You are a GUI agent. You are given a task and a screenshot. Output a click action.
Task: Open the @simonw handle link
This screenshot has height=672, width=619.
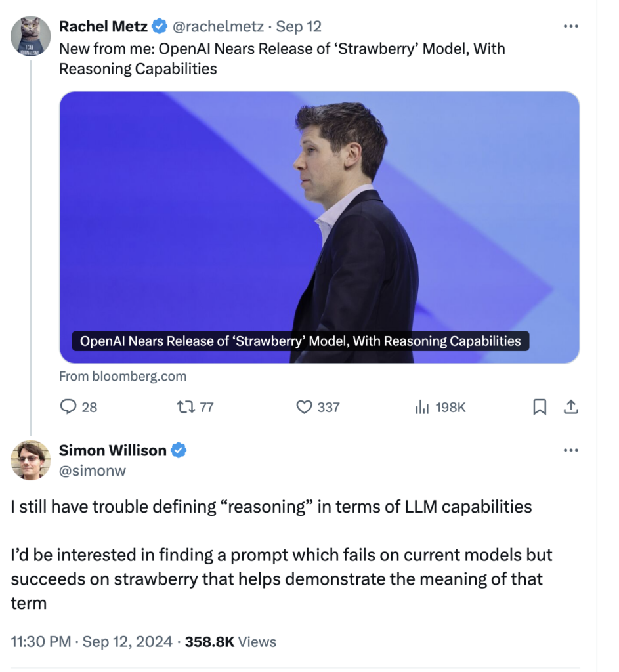click(93, 471)
